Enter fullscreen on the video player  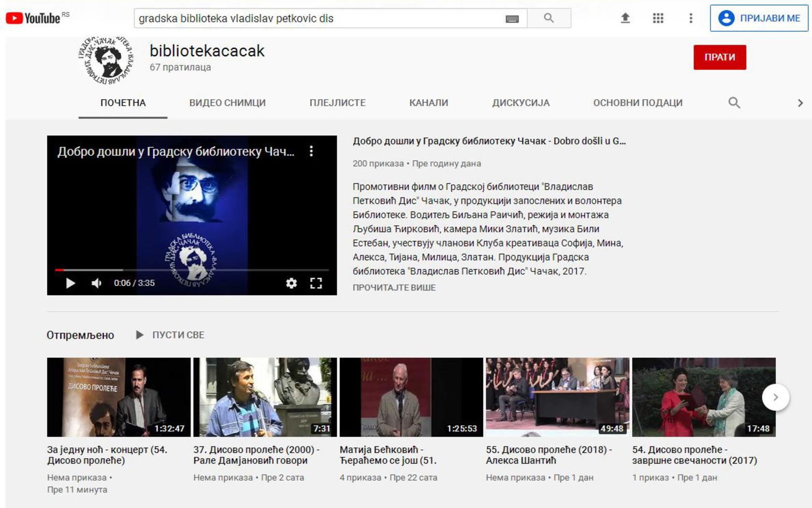316,283
